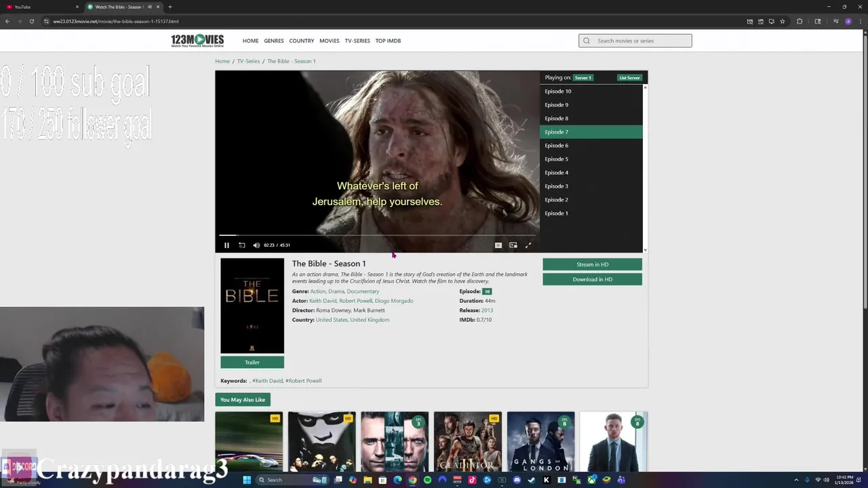Screen dimensions: 868x488
Task: Choose Server 1 playback source
Action: [x=583, y=78]
